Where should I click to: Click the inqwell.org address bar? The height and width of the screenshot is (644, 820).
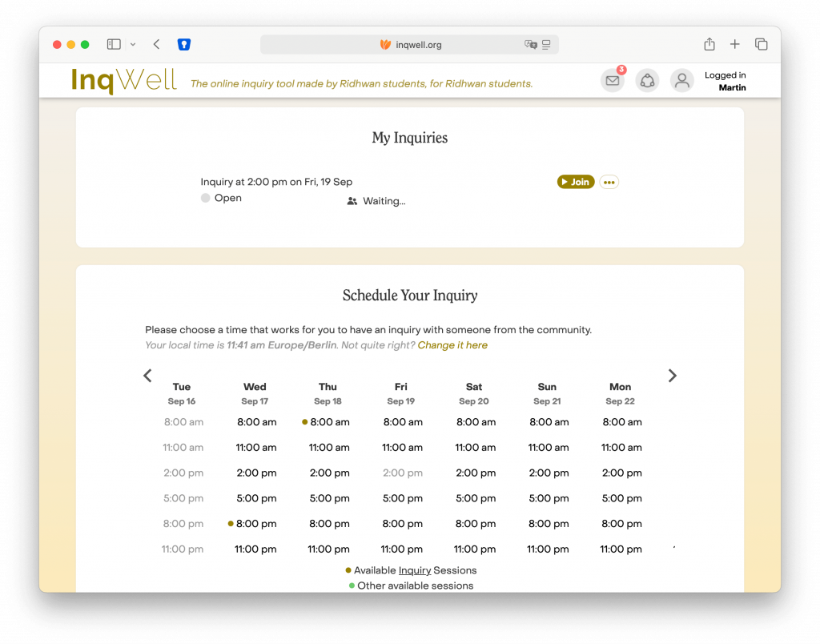tap(410, 45)
